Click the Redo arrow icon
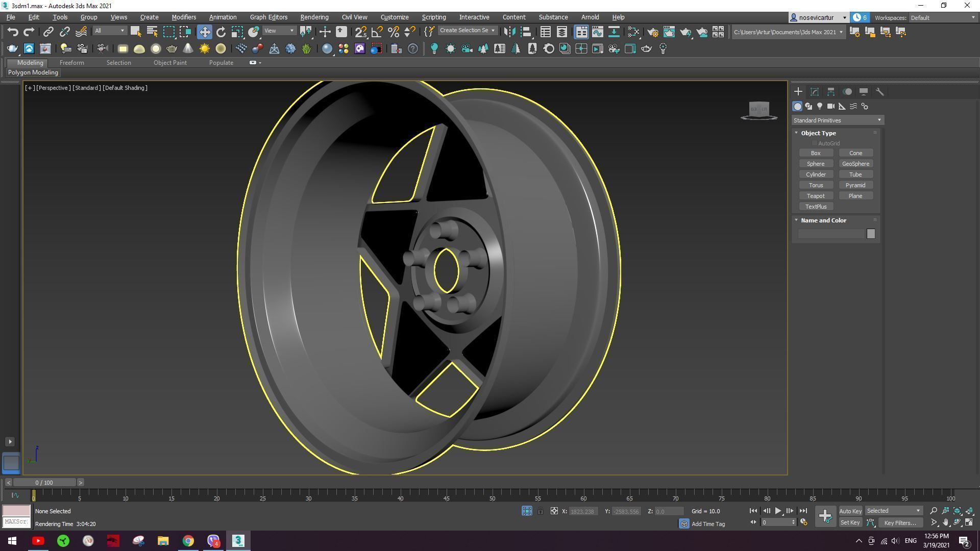The image size is (980, 551). [29, 32]
